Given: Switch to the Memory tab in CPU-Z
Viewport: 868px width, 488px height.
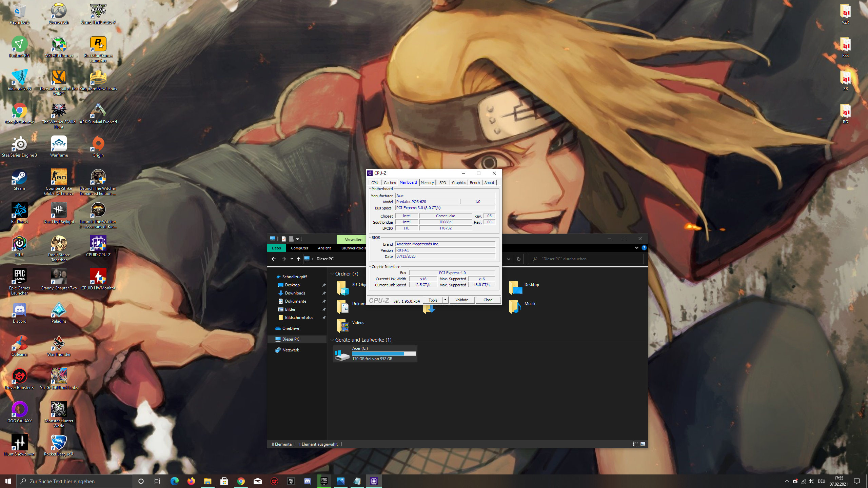Looking at the screenshot, I should pyautogui.click(x=427, y=183).
